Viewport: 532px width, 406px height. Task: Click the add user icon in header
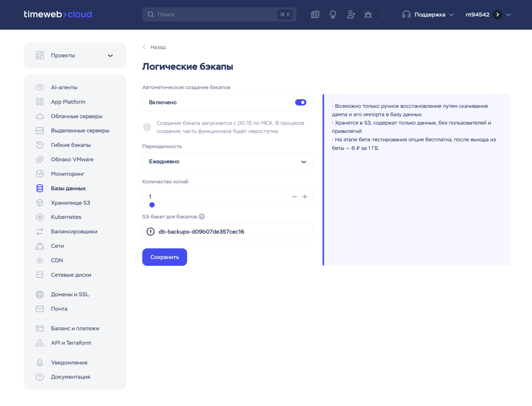(x=351, y=14)
